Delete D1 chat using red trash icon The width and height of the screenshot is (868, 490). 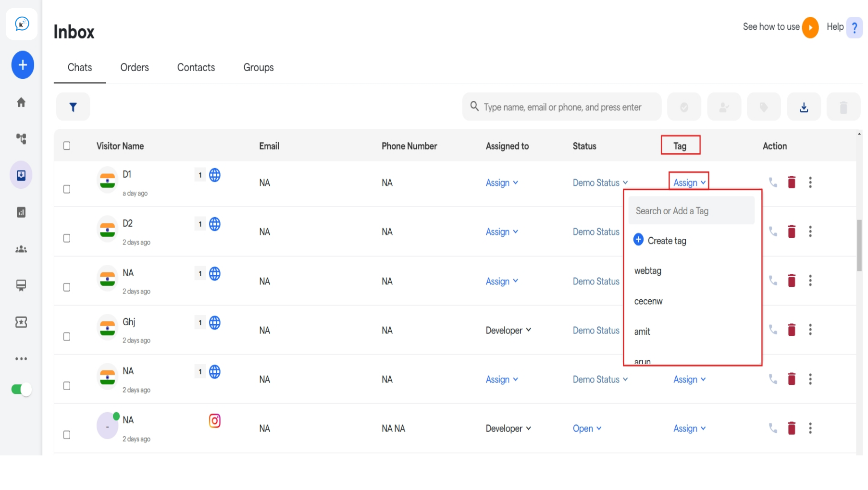(x=792, y=182)
